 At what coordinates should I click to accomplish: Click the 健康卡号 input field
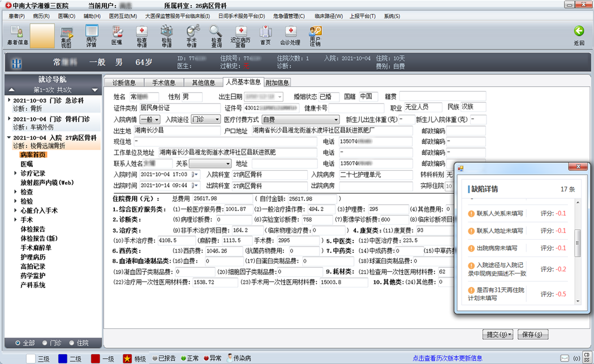point(356,108)
